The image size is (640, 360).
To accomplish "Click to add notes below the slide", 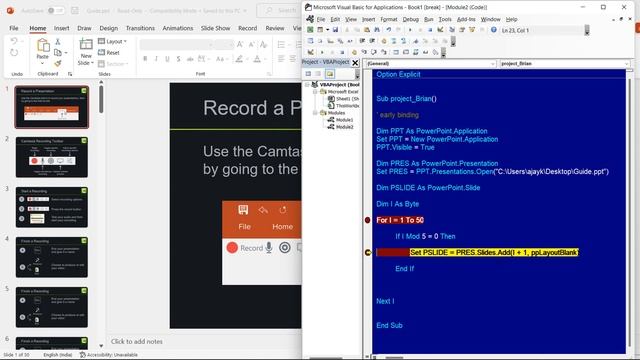I will [137, 342].
